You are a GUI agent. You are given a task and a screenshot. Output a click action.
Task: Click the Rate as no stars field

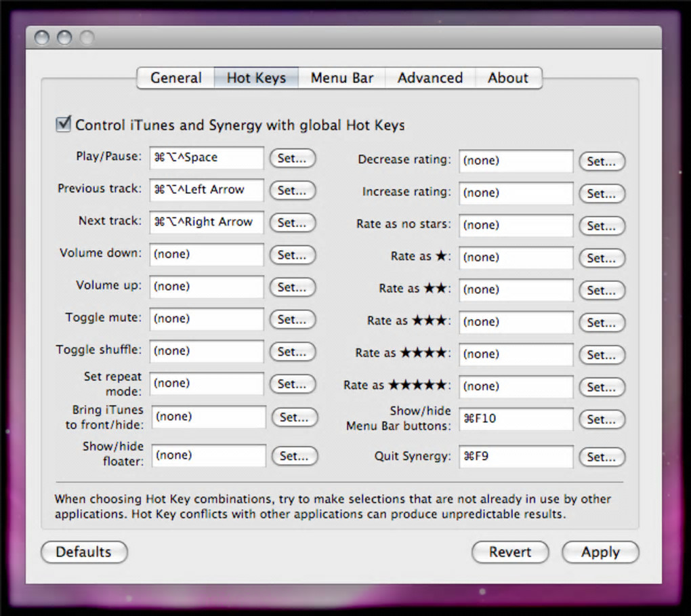tap(516, 225)
